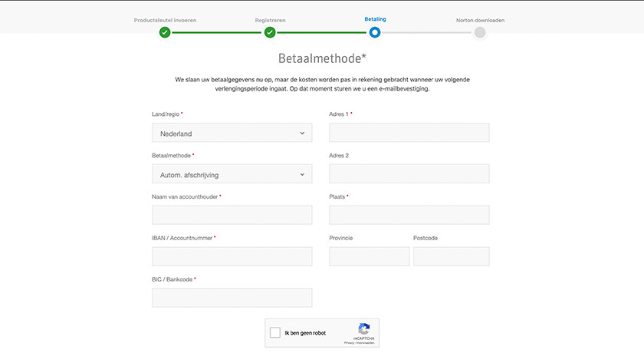The image size is (644, 363).
Task: Click the Plaats text field
Action: coord(409,215)
